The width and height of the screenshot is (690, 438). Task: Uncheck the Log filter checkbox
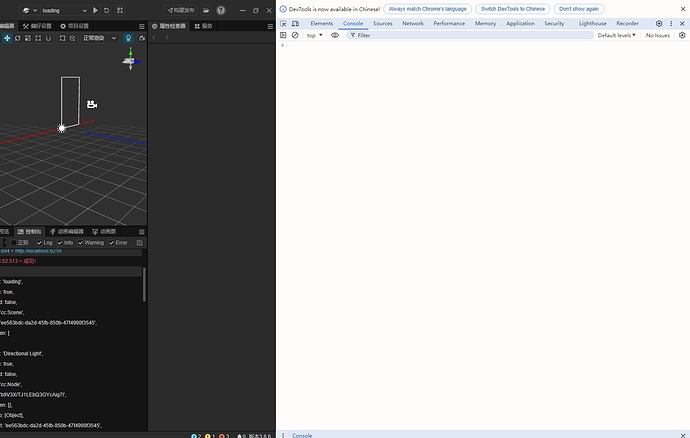click(39, 243)
